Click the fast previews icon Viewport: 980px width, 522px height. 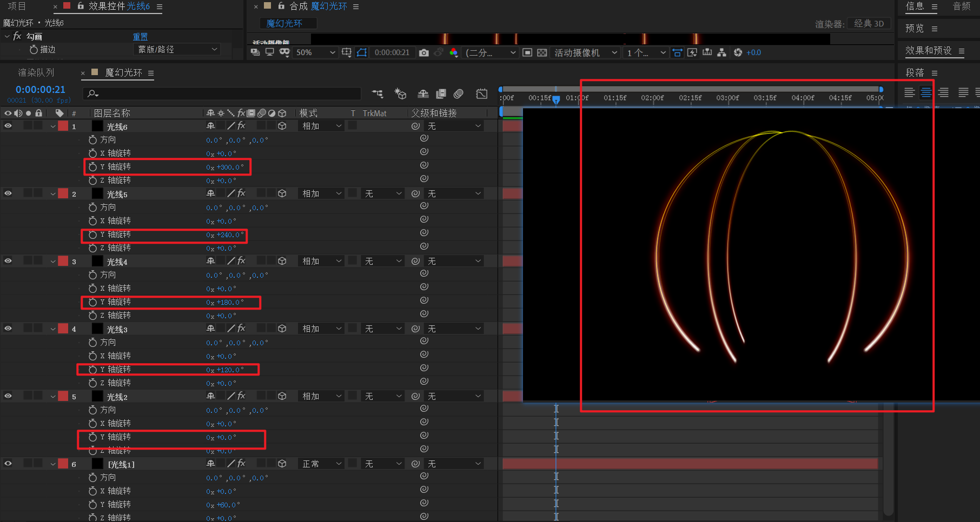point(692,52)
